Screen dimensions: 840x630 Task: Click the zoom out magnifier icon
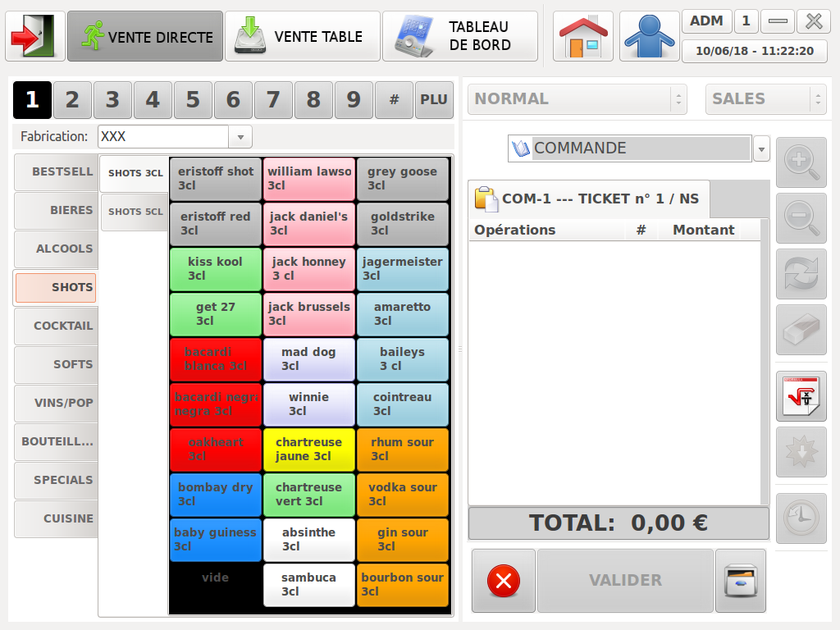pyautogui.click(x=801, y=218)
